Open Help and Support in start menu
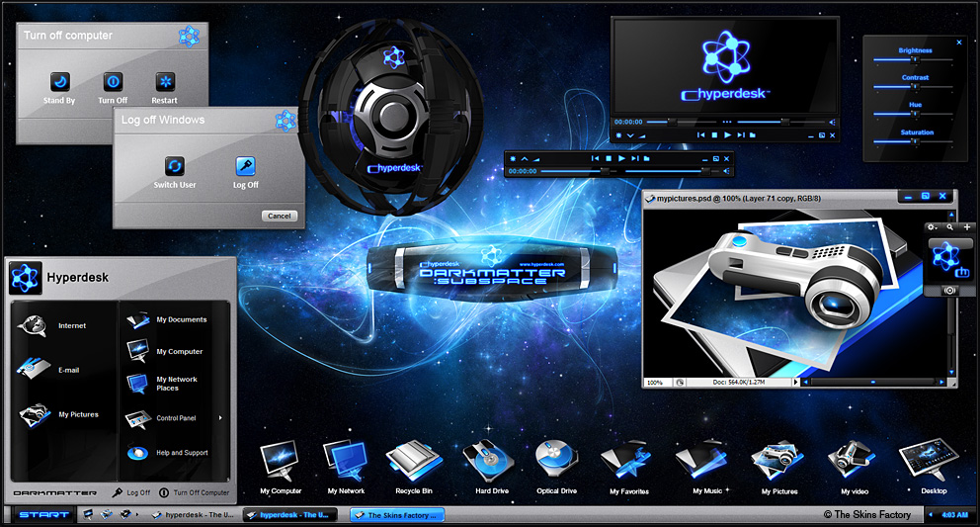This screenshot has height=527, width=980. point(167,453)
